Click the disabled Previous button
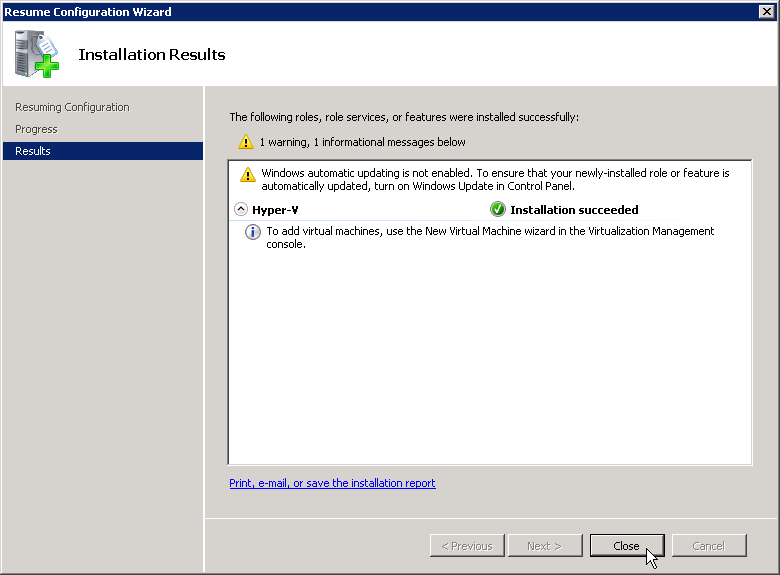Image resolution: width=780 pixels, height=575 pixels. (467, 546)
